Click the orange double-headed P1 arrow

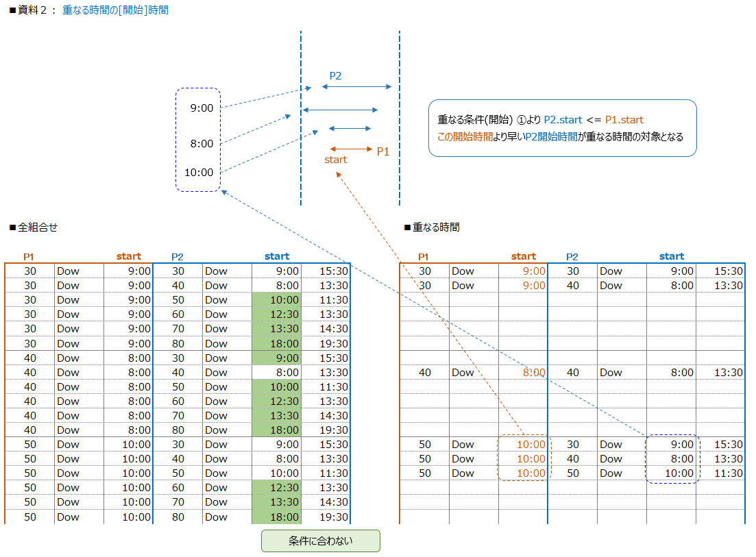point(351,149)
